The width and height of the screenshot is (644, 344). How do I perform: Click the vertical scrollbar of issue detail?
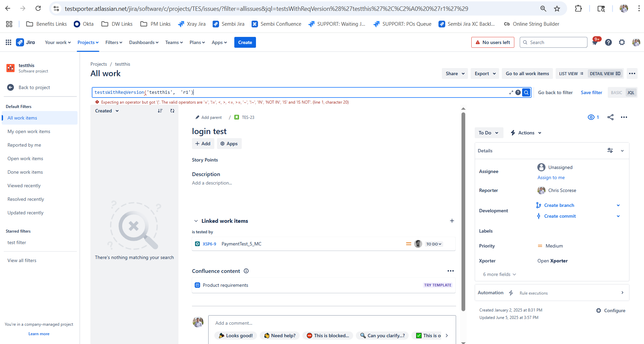(x=463, y=212)
